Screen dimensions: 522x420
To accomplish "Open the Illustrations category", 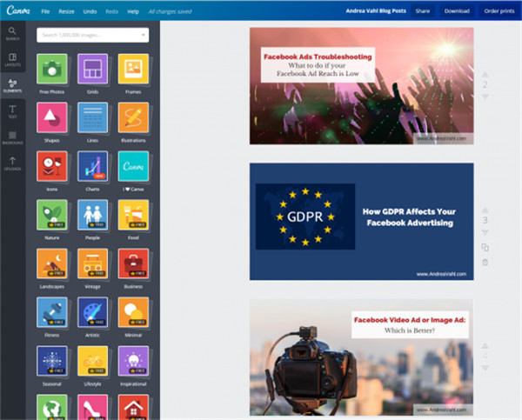I will (133, 117).
